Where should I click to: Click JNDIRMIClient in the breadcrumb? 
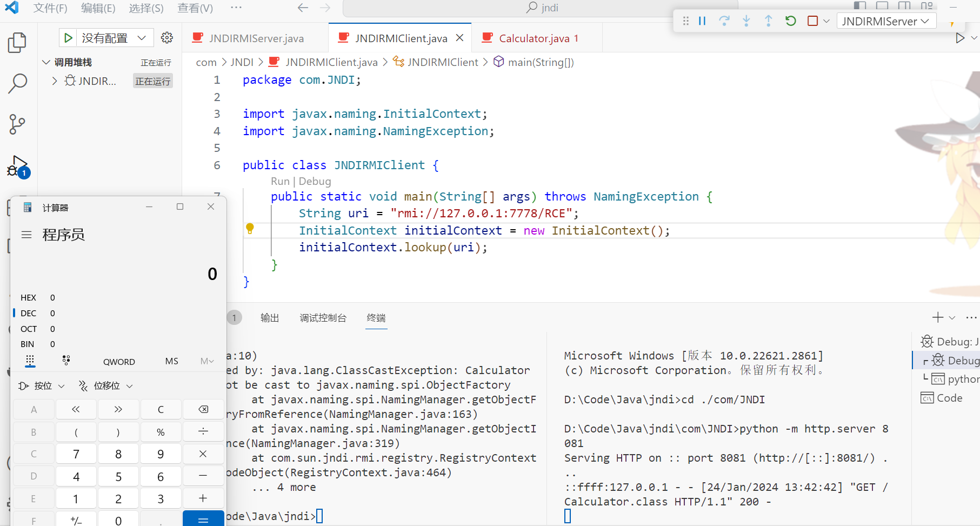(442, 62)
